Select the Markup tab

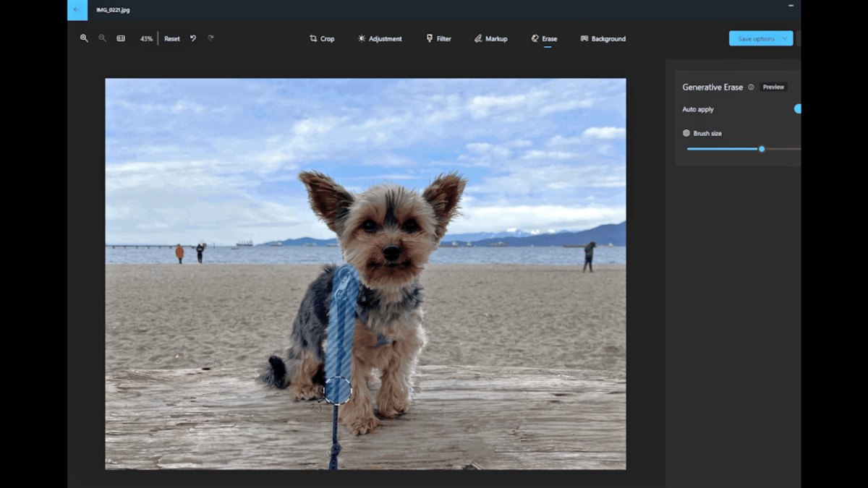490,39
